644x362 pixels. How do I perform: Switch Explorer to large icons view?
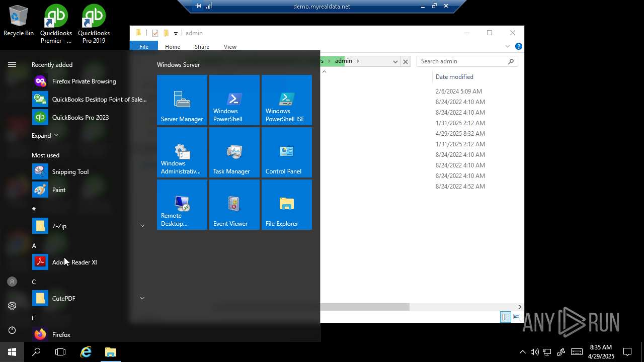[x=516, y=317]
